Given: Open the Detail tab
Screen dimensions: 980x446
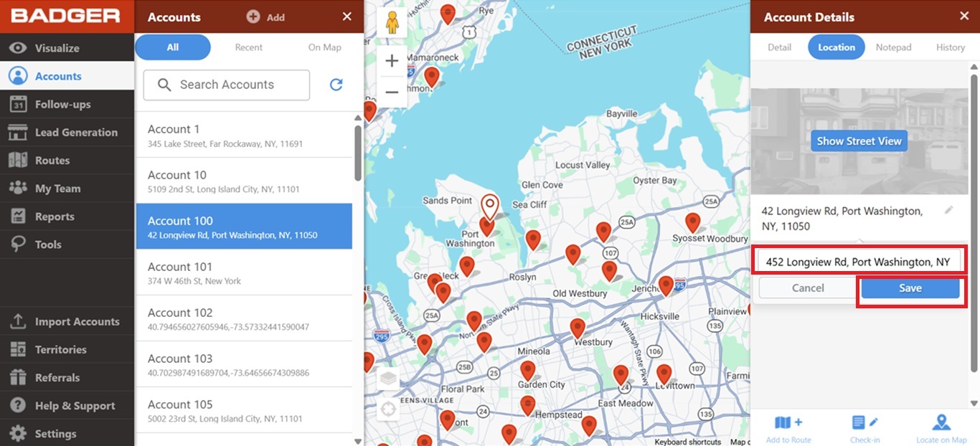Looking at the screenshot, I should pos(779,47).
